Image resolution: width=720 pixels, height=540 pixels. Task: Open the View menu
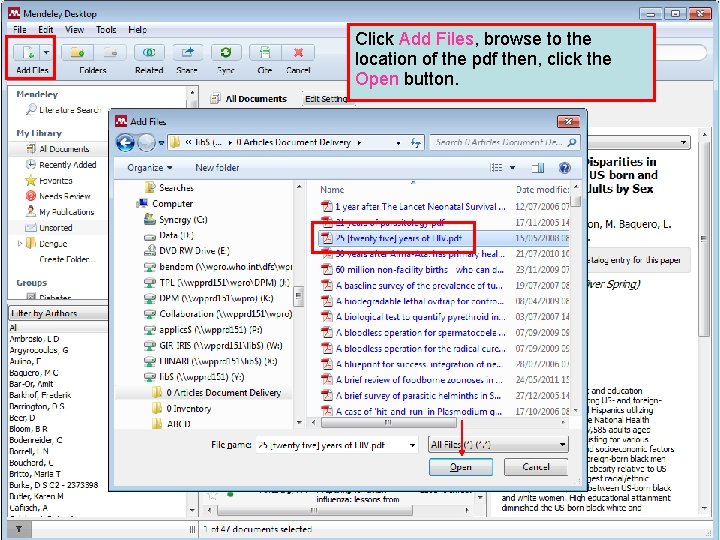point(74,30)
